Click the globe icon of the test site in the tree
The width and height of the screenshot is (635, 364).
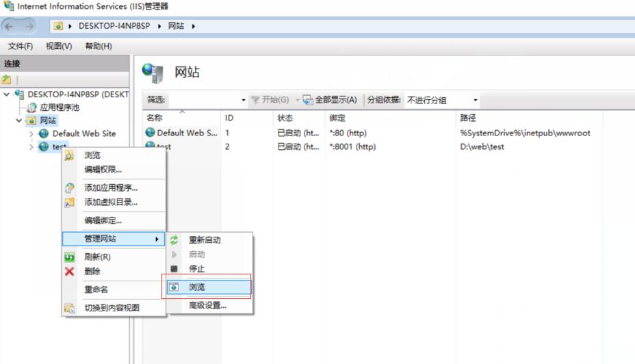click(x=44, y=146)
